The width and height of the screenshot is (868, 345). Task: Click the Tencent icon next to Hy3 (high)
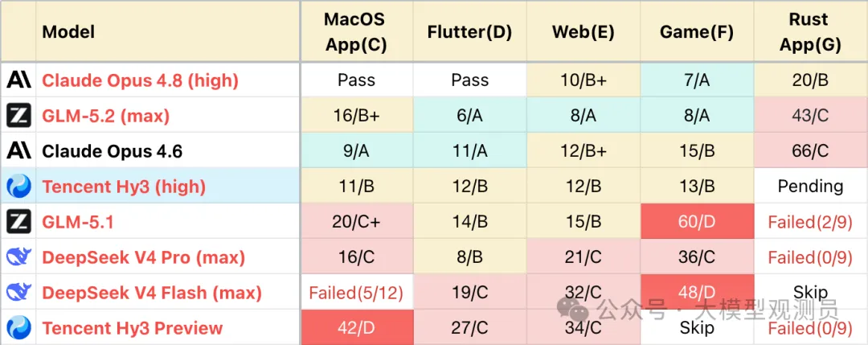pos(18,187)
